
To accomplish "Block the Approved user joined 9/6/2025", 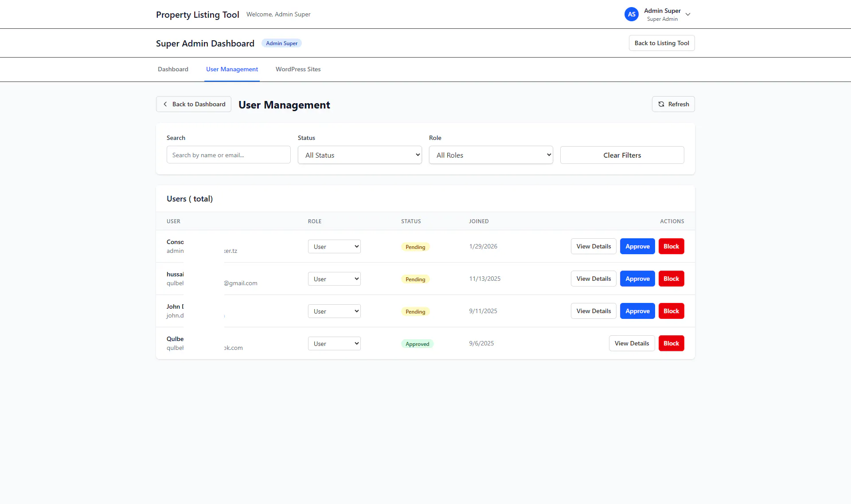I will [671, 343].
